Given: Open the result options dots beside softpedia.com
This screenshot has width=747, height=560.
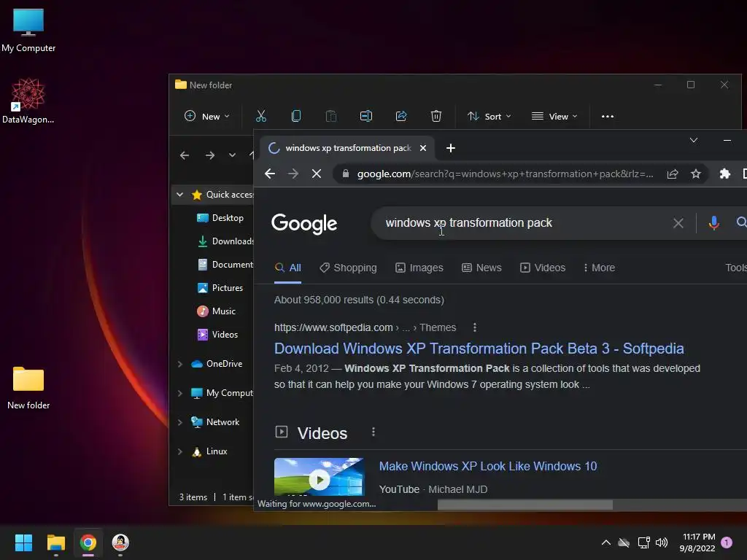Looking at the screenshot, I should (x=474, y=327).
